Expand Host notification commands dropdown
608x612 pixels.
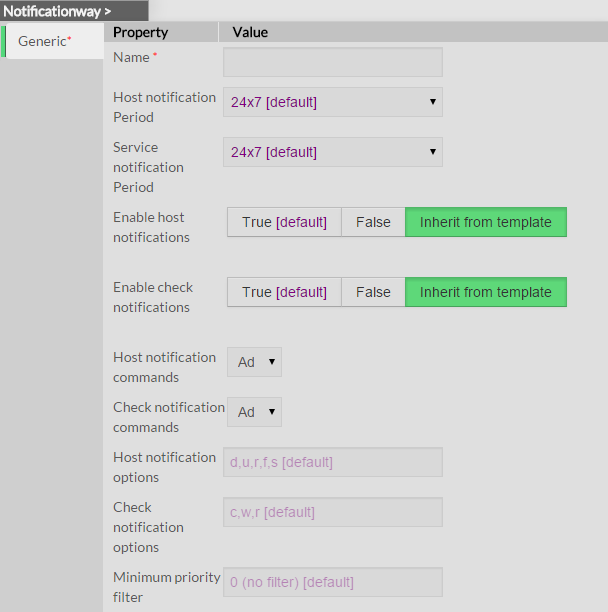tap(254, 362)
